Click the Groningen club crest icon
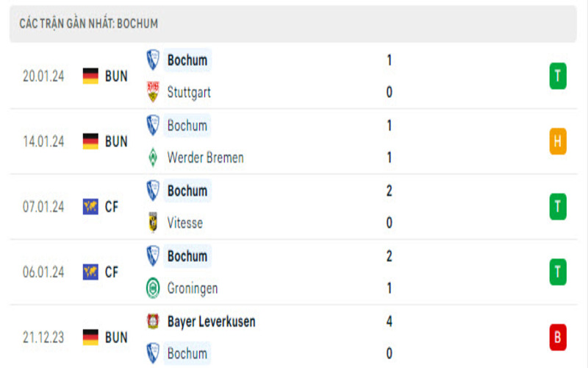Viewport: 588px width, 368px height. pyautogui.click(x=153, y=288)
